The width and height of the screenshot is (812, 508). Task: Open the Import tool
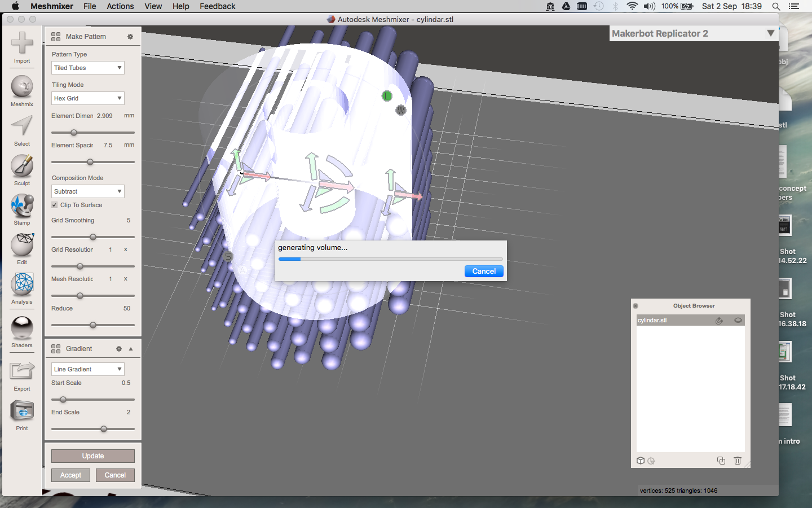coord(22,47)
